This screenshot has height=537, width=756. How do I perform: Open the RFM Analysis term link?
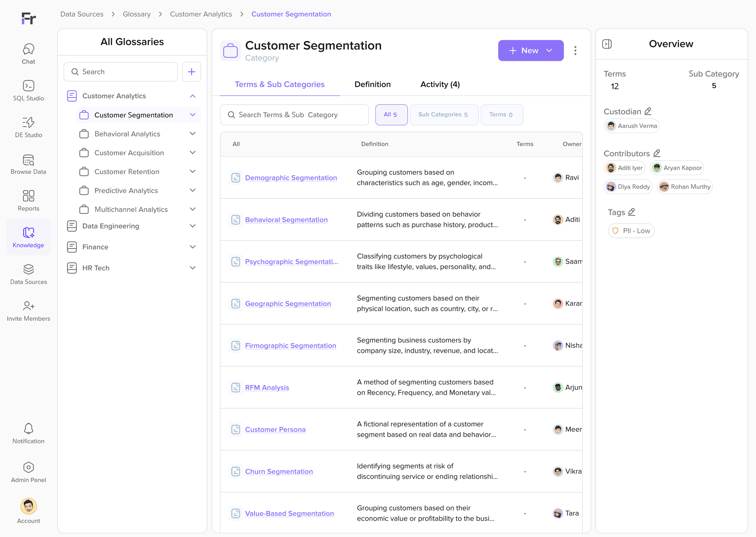click(267, 388)
